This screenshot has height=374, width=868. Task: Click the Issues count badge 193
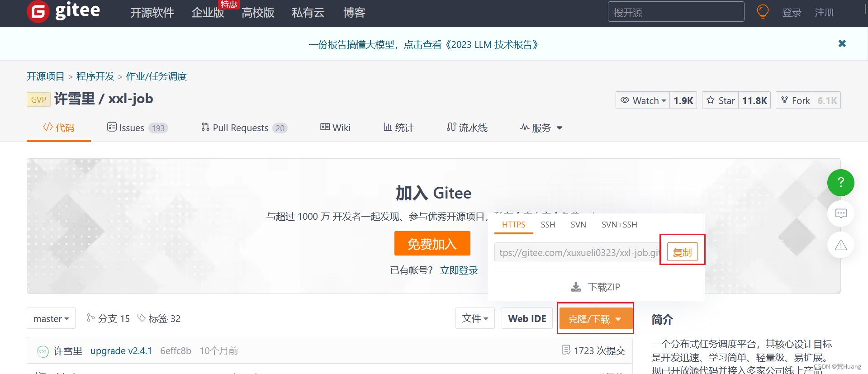pos(158,128)
